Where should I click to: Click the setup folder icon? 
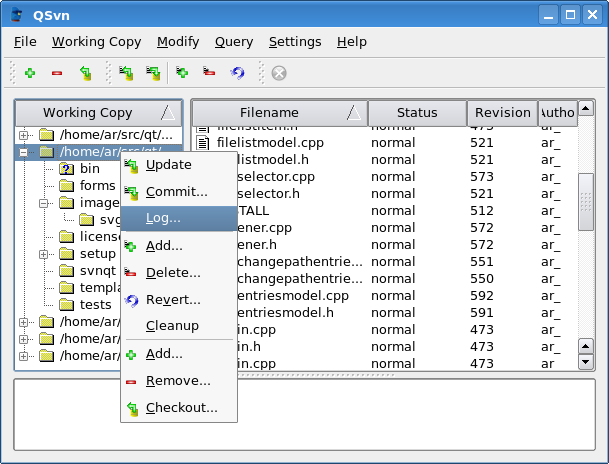click(66, 254)
